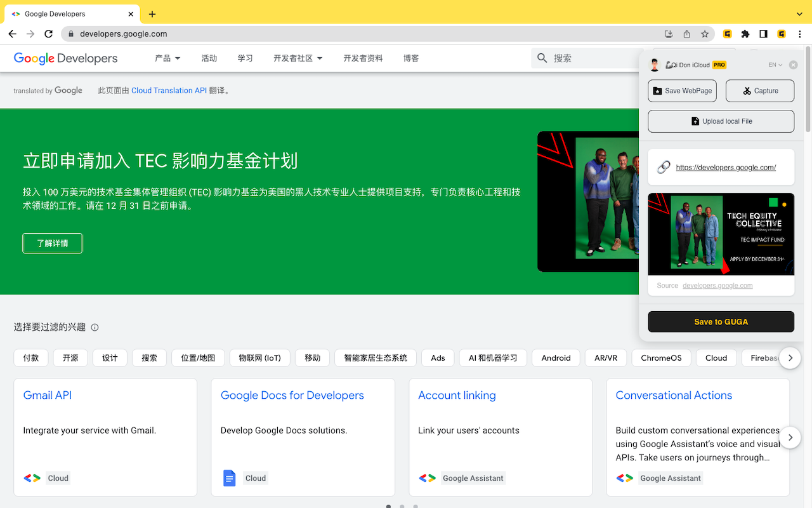Open the 活动 nav item

209,58
